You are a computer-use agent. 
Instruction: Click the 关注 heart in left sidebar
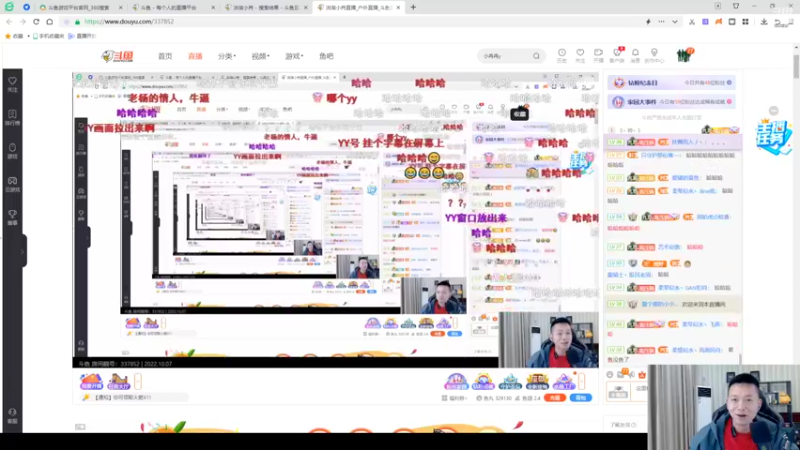coord(12,84)
